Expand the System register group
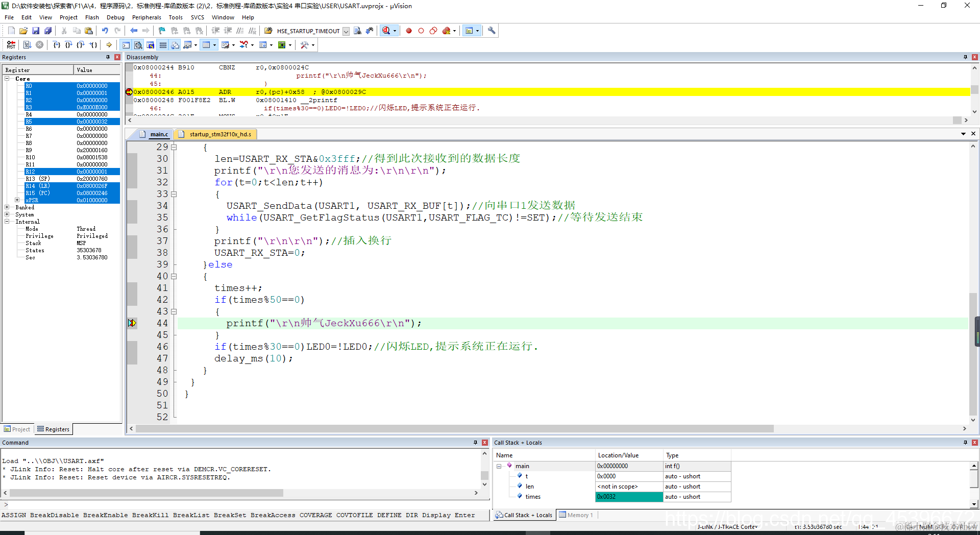This screenshot has height=535, width=980. click(x=7, y=214)
